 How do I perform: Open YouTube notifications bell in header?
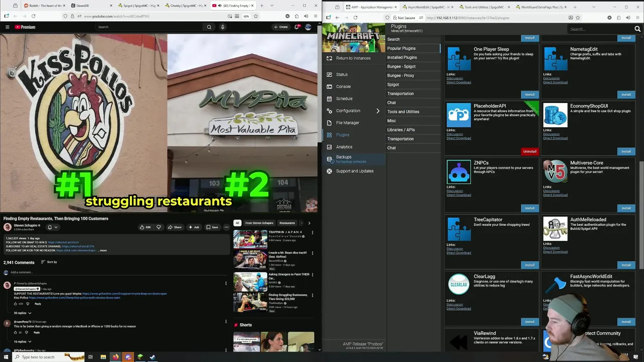[x=297, y=27]
